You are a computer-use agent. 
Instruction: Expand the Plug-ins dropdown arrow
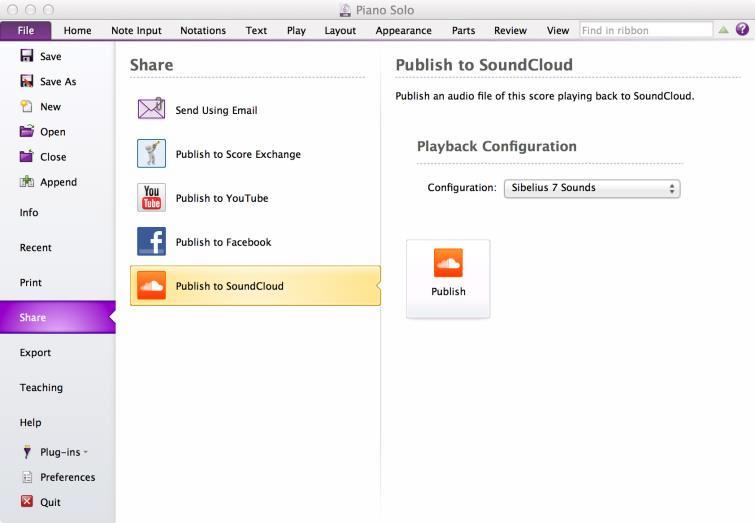click(x=86, y=452)
